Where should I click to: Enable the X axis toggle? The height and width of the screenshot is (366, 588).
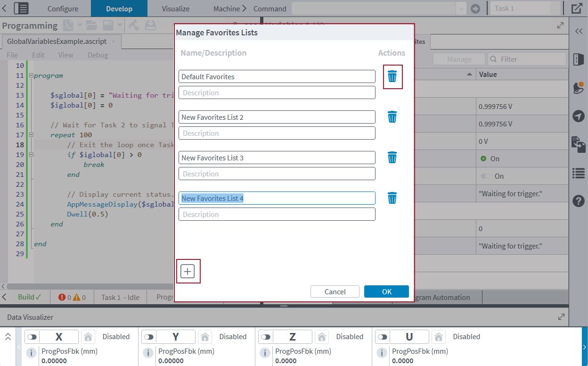tap(32, 337)
